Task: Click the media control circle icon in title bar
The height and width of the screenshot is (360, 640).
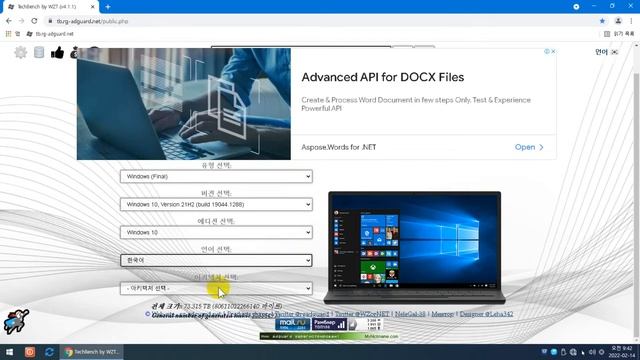Action: coord(576,7)
